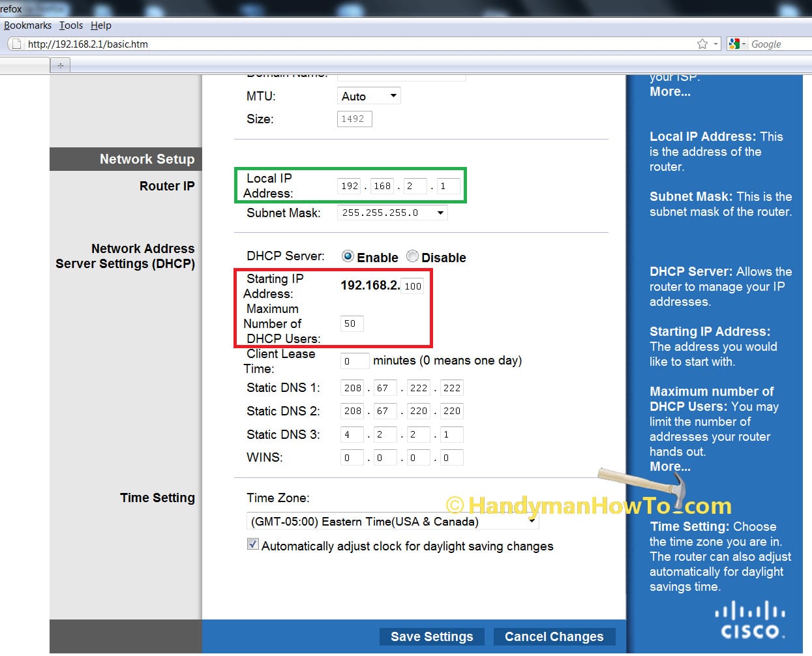Click the Google search engine icon
The height and width of the screenshot is (656, 812).
tap(734, 44)
